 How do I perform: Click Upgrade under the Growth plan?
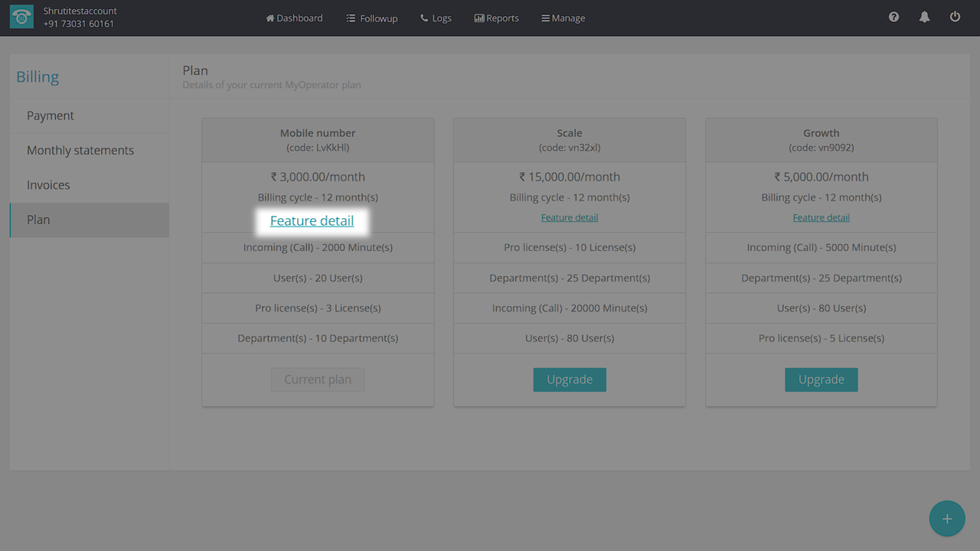(x=821, y=380)
